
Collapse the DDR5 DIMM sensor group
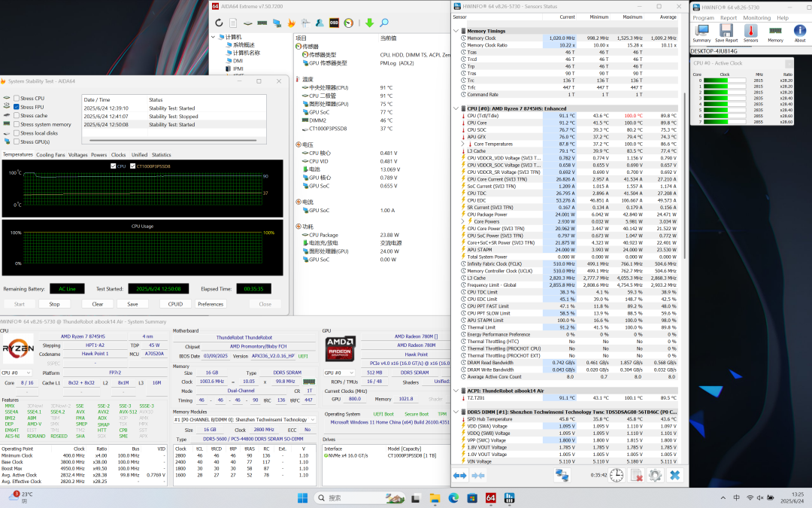pos(456,412)
